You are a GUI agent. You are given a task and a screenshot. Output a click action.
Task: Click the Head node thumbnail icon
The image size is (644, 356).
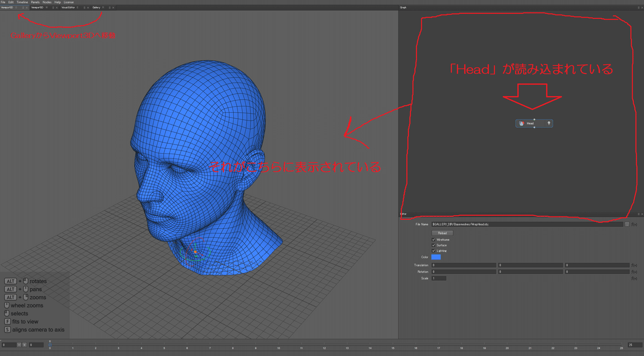click(522, 123)
